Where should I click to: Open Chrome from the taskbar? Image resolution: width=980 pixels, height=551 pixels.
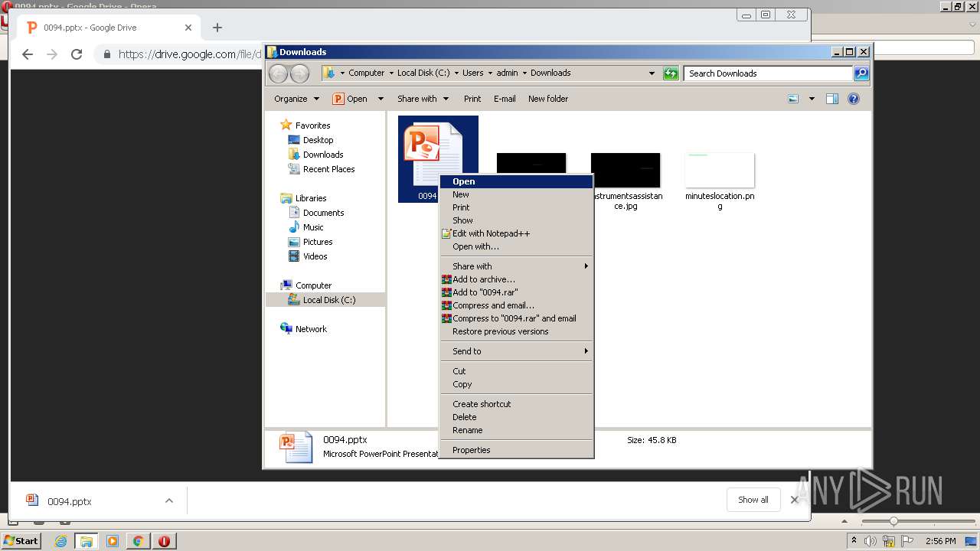tap(138, 541)
